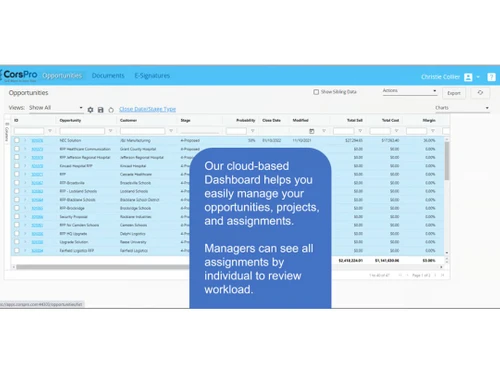This screenshot has width=500, height=375.
Task: Open user menu arrow beside avatar
Action: [478, 77]
